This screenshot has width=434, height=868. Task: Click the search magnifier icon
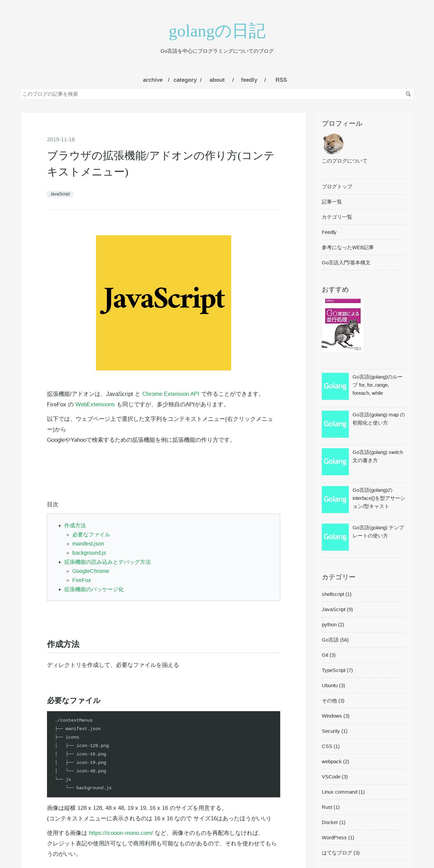[408, 94]
